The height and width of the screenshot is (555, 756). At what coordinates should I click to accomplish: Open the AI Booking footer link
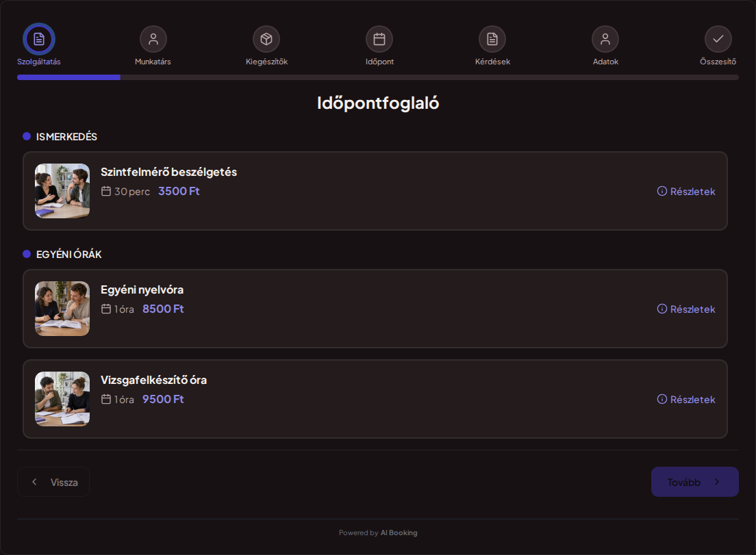pos(399,533)
